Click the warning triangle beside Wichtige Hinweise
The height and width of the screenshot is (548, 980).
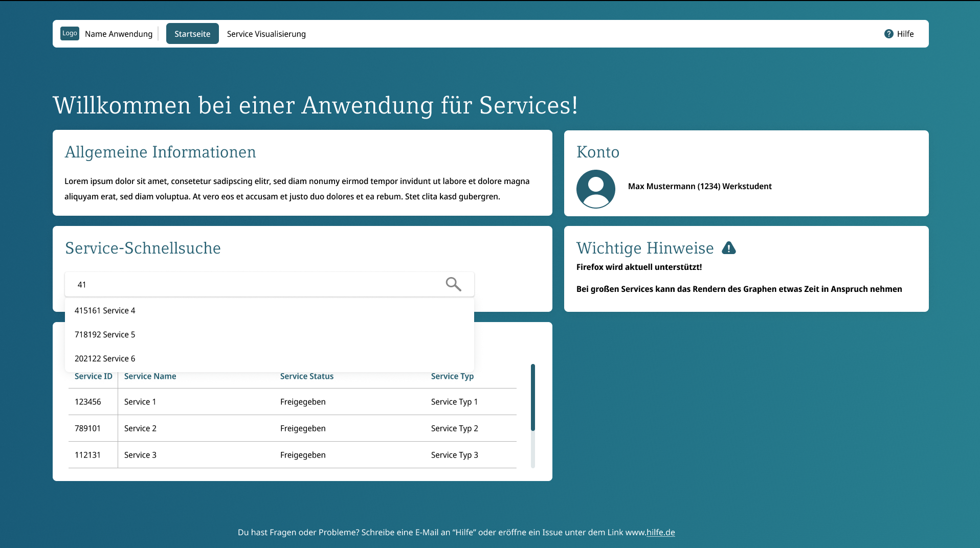tap(729, 248)
